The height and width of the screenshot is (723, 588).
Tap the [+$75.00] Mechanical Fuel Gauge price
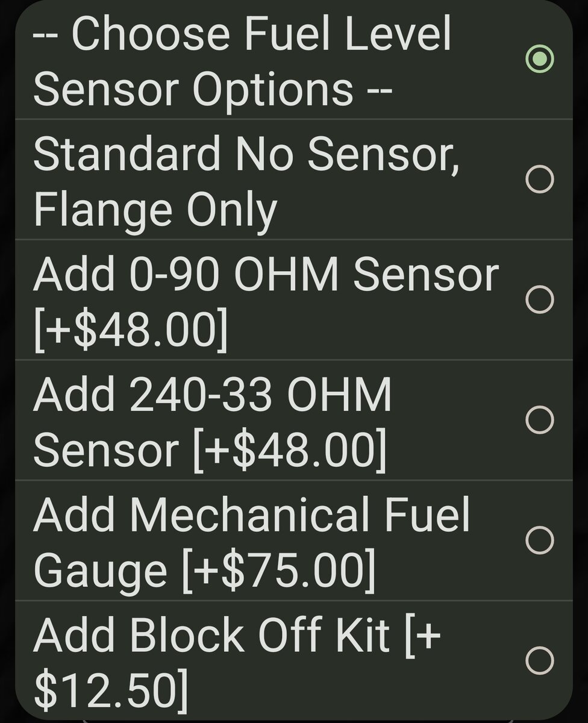coord(278,570)
